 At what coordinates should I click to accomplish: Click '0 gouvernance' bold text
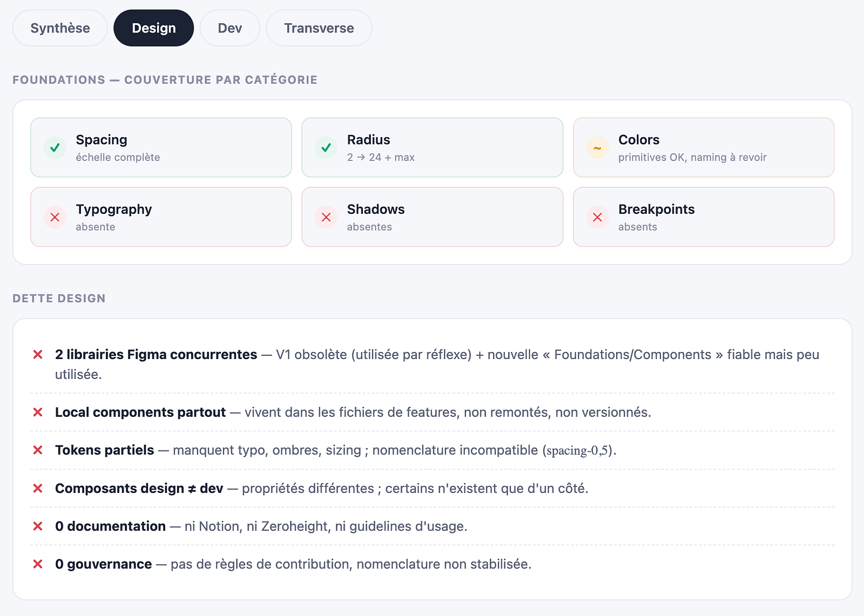(103, 564)
